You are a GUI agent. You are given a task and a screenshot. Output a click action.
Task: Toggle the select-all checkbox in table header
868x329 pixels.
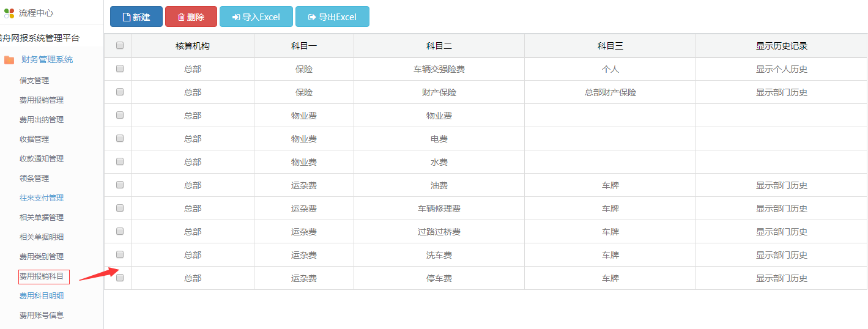click(x=120, y=45)
